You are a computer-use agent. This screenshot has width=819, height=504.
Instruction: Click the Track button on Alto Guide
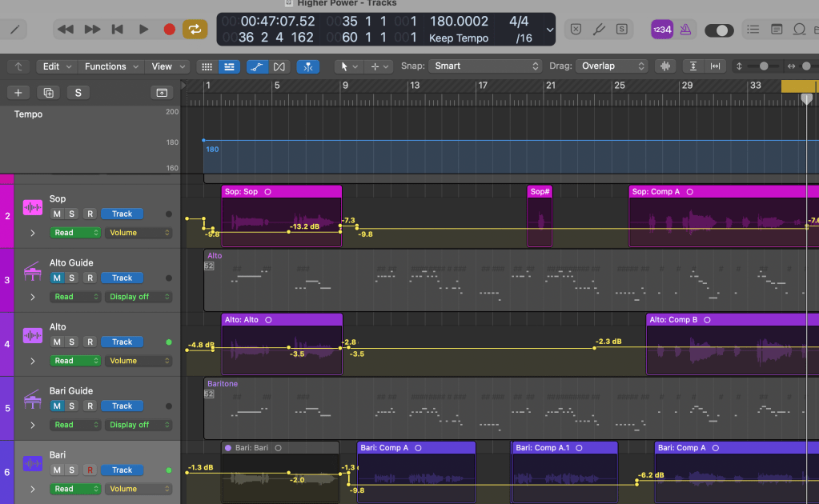(122, 278)
